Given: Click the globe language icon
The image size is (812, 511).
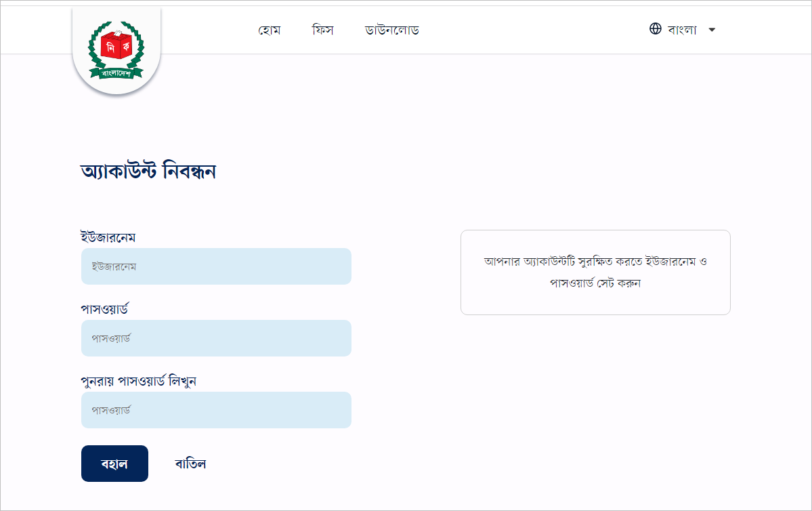Looking at the screenshot, I should [655, 29].
